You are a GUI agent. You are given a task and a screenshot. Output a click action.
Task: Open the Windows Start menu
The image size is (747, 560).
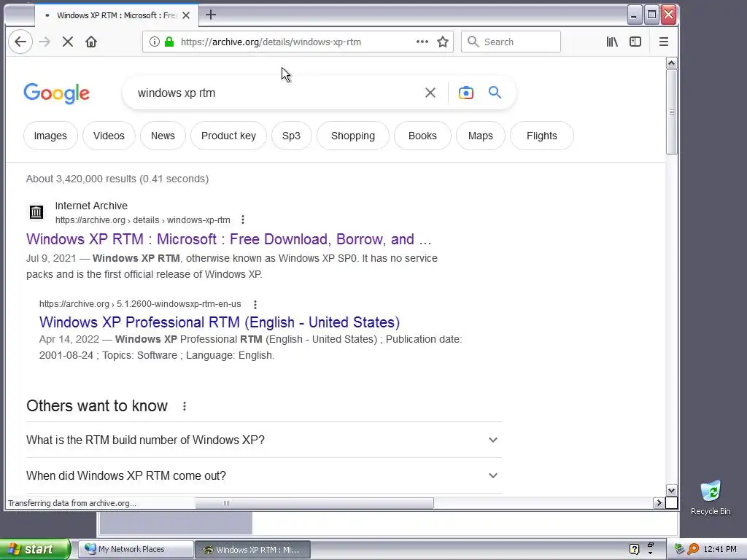click(x=35, y=549)
